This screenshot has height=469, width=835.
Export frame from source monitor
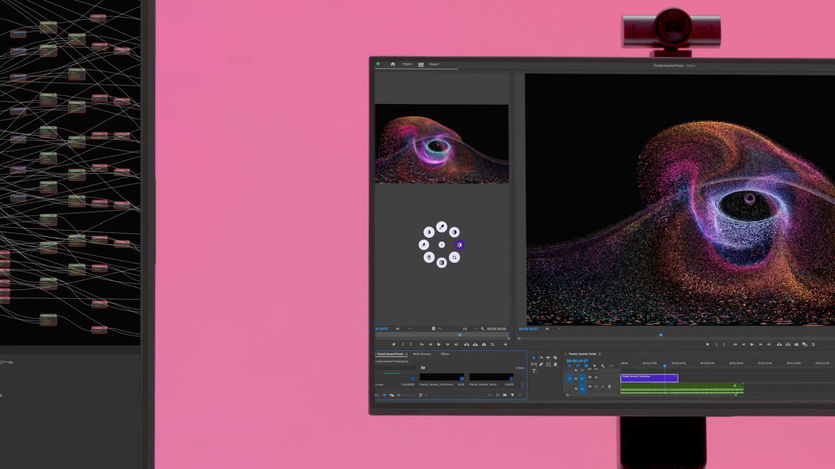click(x=484, y=344)
